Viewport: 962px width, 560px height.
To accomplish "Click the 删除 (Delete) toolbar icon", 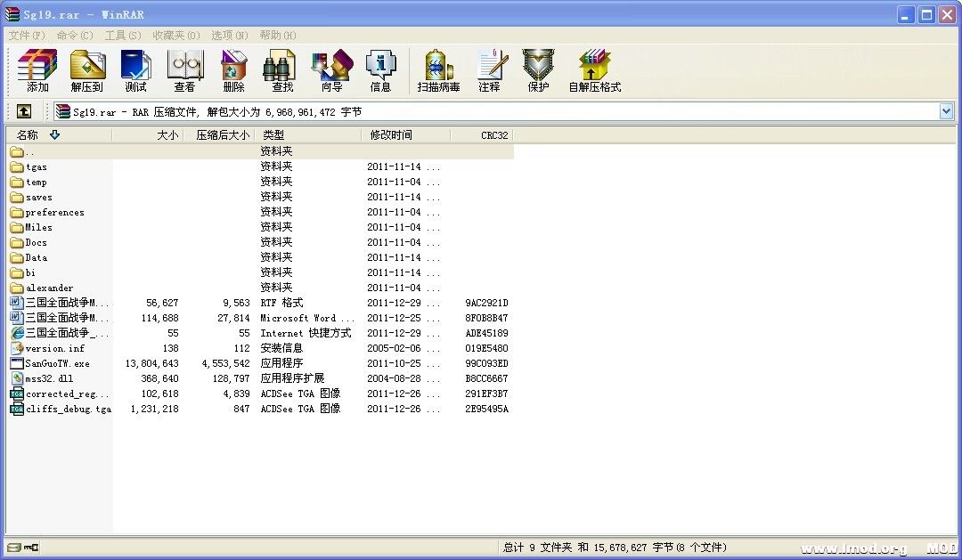I will pos(233,70).
